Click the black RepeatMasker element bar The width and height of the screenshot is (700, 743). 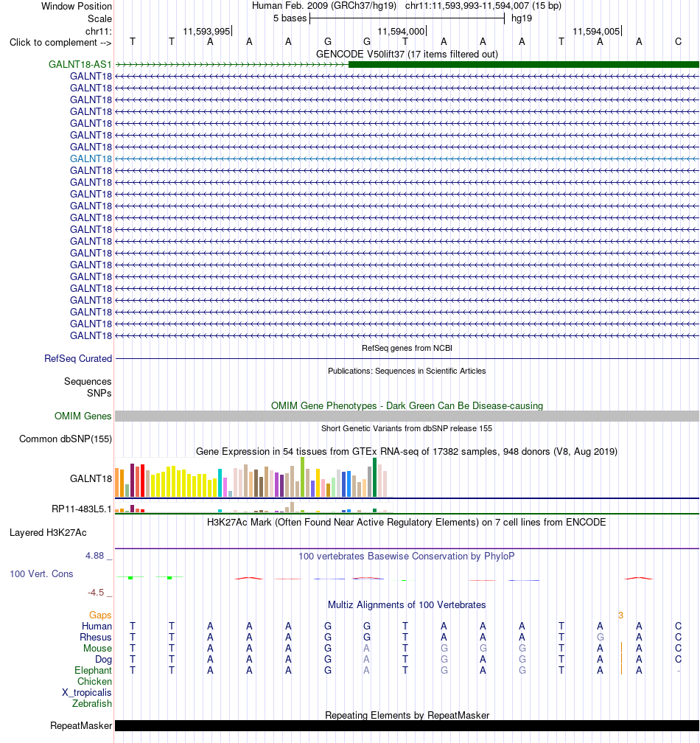[407, 726]
